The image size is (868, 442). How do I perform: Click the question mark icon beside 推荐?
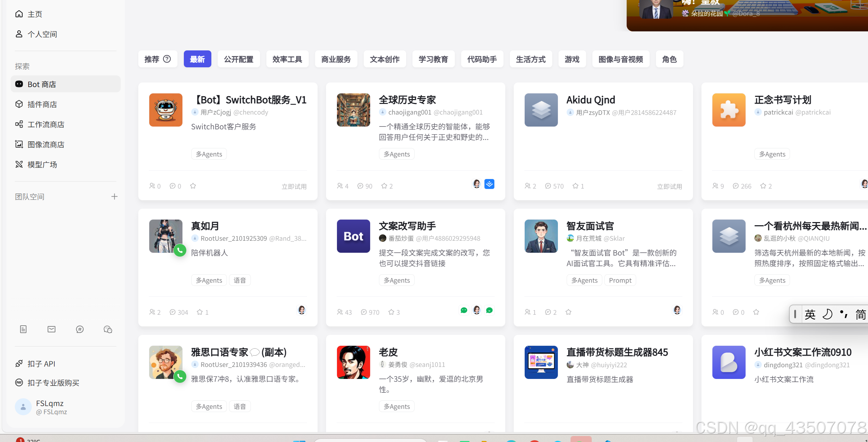click(167, 59)
